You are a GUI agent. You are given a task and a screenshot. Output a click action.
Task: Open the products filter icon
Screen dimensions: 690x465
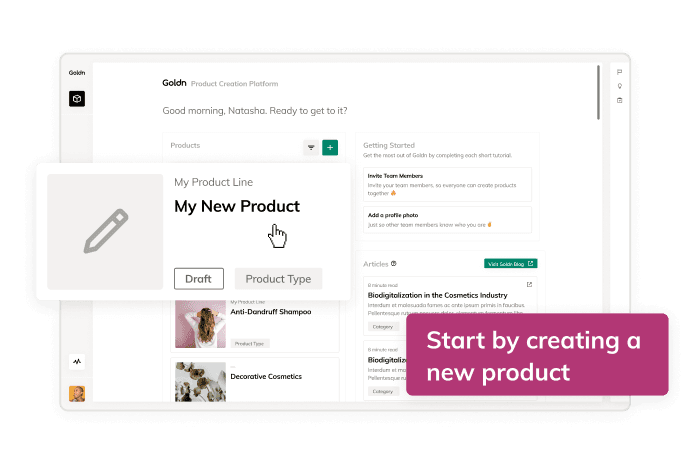311,147
